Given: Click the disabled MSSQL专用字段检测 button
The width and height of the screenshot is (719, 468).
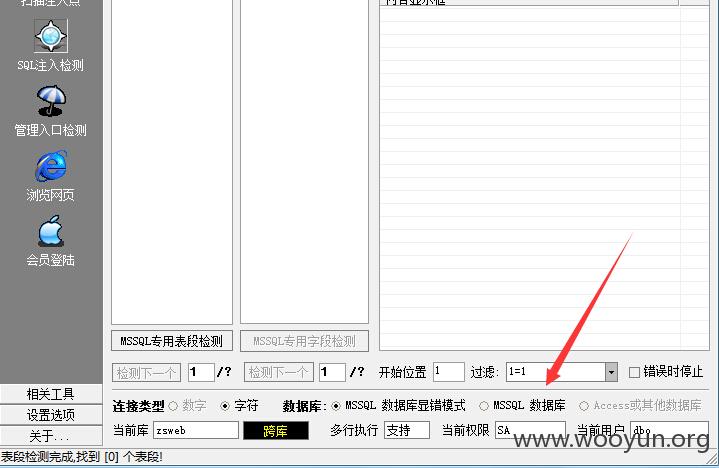Looking at the screenshot, I should [304, 341].
